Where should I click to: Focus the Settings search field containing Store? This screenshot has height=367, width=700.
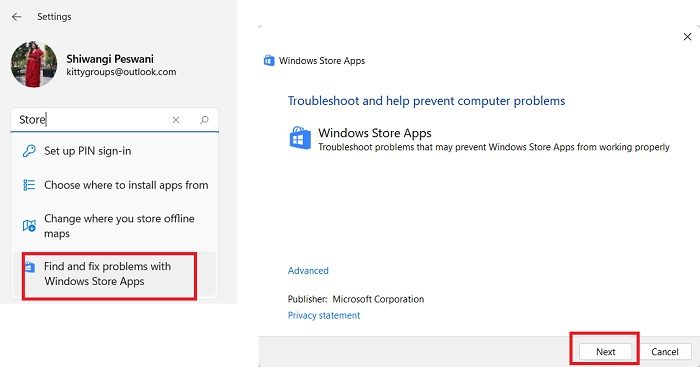click(114, 120)
